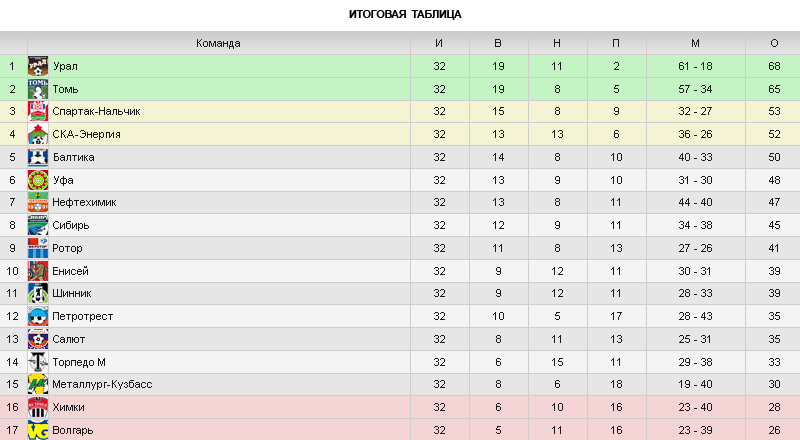Select the Шинник team name
Image resolution: width=800 pixels, height=440 pixels.
pos(72,293)
